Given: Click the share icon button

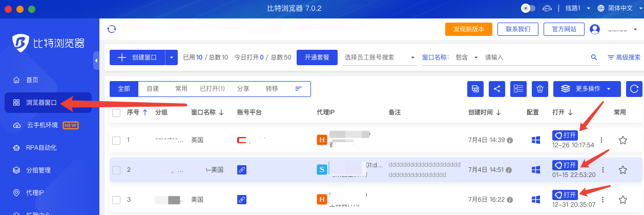Looking at the screenshot, I should (497, 89).
